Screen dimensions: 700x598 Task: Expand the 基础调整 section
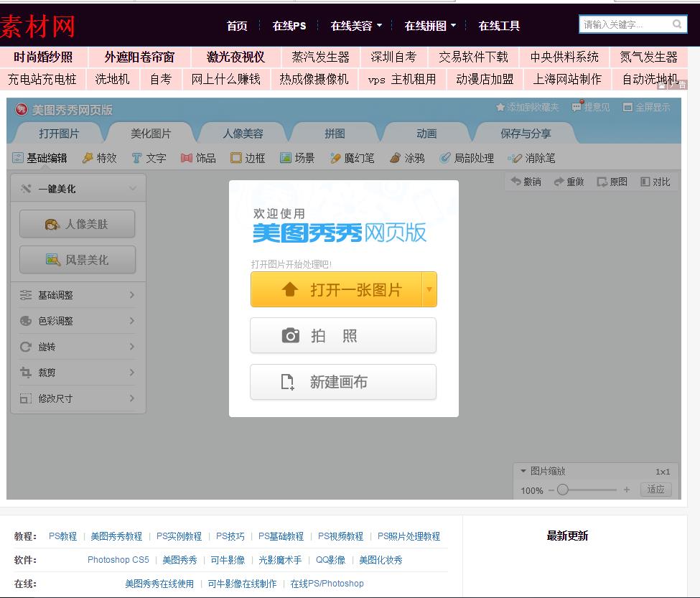point(78,295)
